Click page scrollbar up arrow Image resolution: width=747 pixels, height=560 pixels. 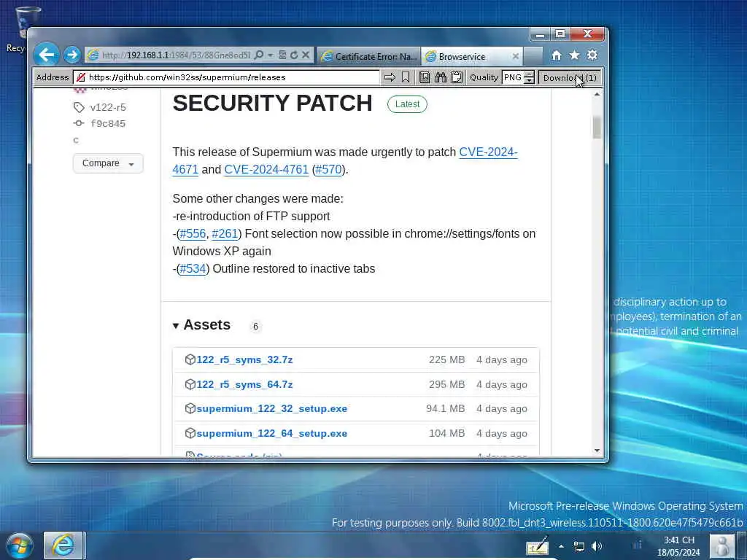[x=597, y=94]
